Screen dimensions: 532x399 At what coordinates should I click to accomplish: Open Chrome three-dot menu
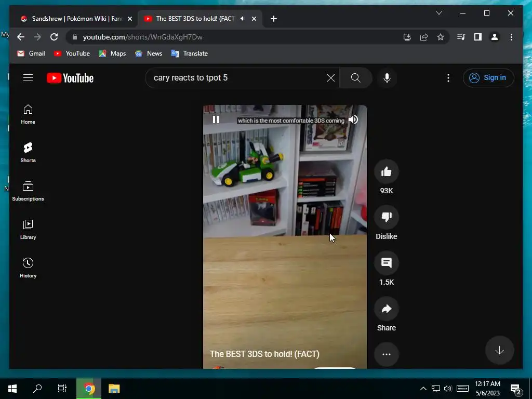(x=511, y=37)
